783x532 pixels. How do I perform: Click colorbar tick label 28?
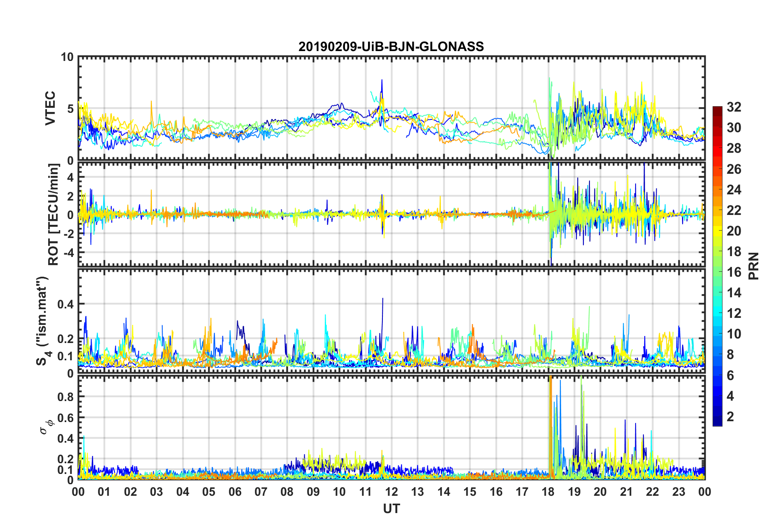[x=734, y=148]
